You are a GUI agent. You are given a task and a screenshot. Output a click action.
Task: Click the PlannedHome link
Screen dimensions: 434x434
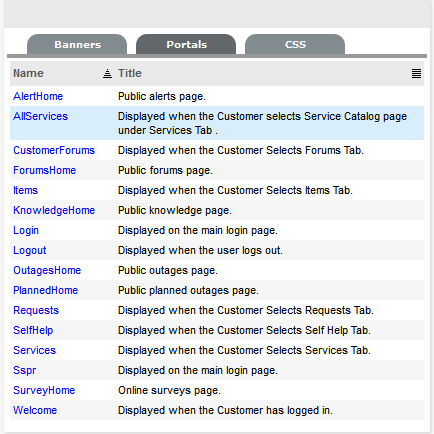tap(46, 290)
